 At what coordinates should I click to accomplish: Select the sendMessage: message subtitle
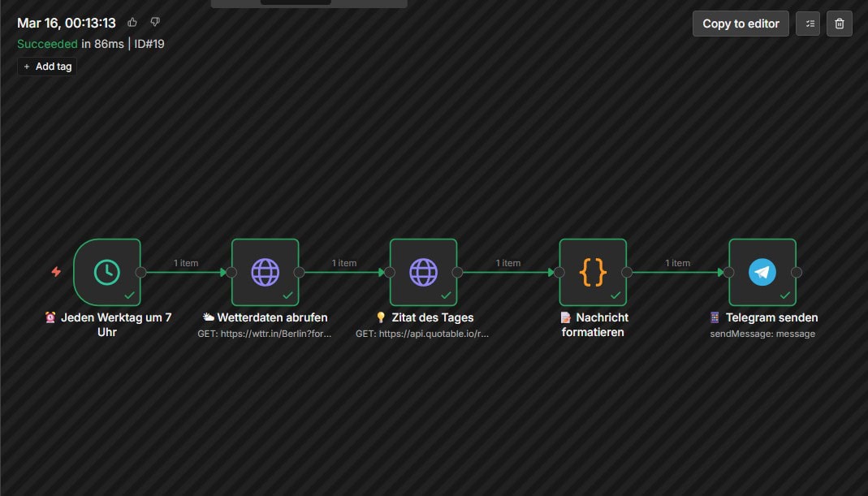[x=763, y=333]
